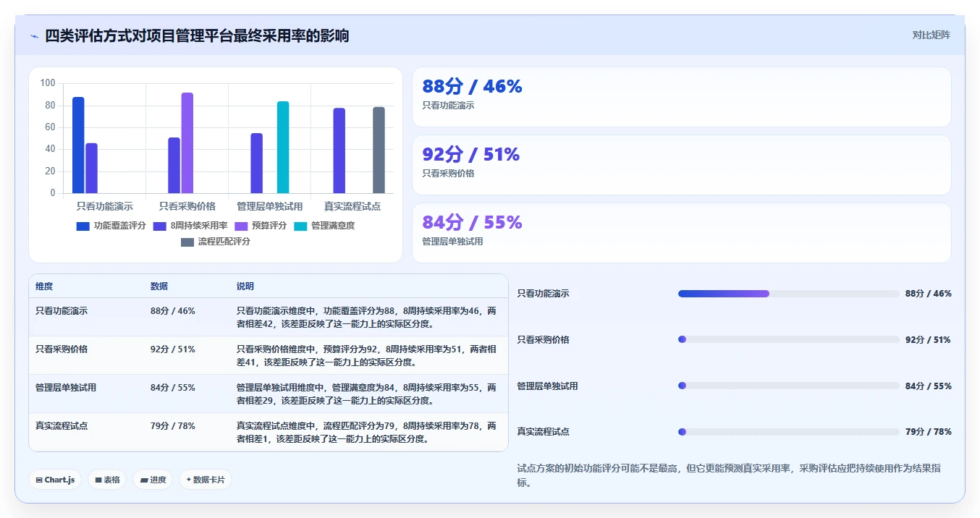Click the 说明 column header in the table
Viewport: 980px width, 518px height.
[x=245, y=286]
